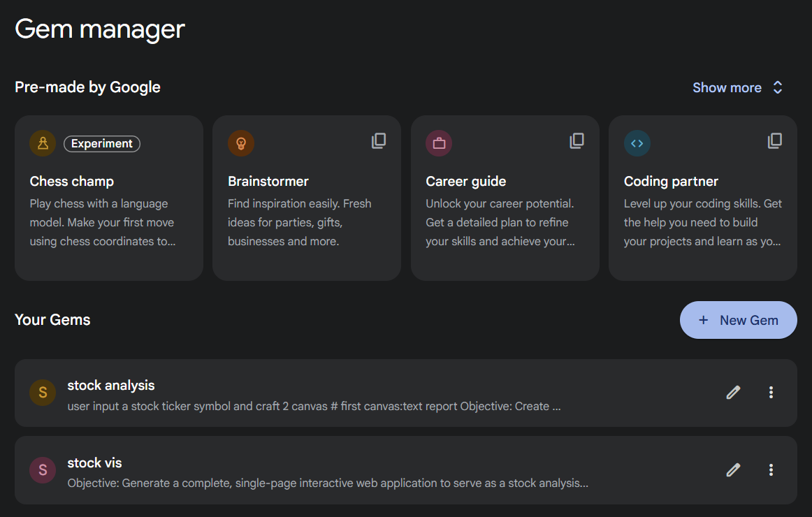Click the Career guide briefcase icon

point(439,143)
